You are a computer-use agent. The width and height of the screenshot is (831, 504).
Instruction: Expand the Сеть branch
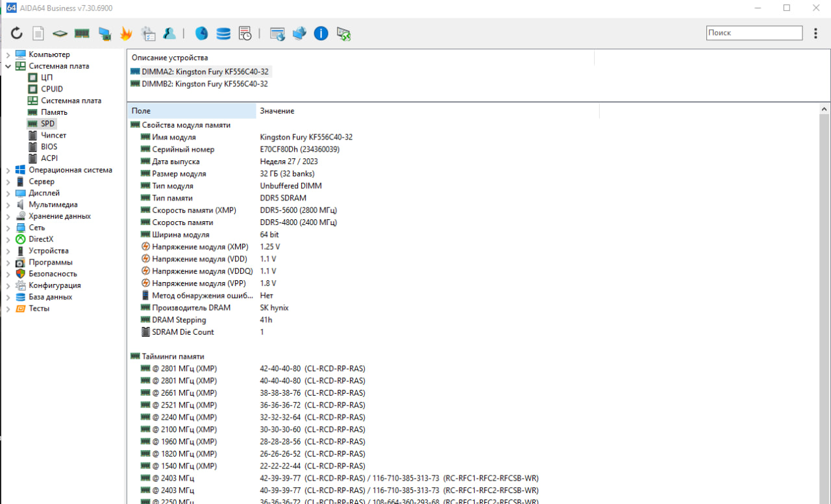[x=8, y=228]
